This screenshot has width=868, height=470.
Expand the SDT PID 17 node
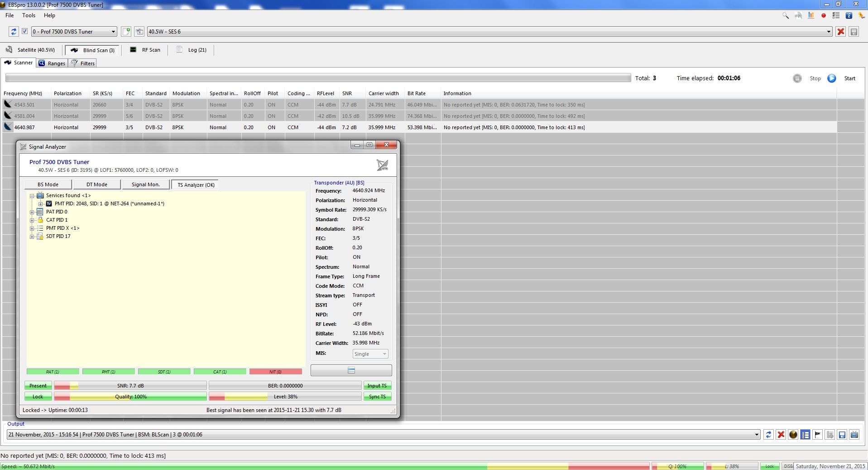[32, 237]
